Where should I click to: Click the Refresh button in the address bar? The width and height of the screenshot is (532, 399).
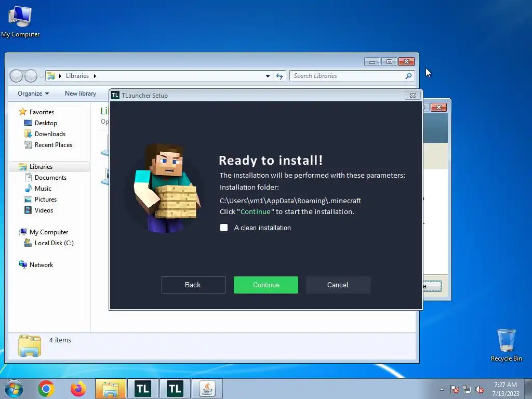(280, 76)
